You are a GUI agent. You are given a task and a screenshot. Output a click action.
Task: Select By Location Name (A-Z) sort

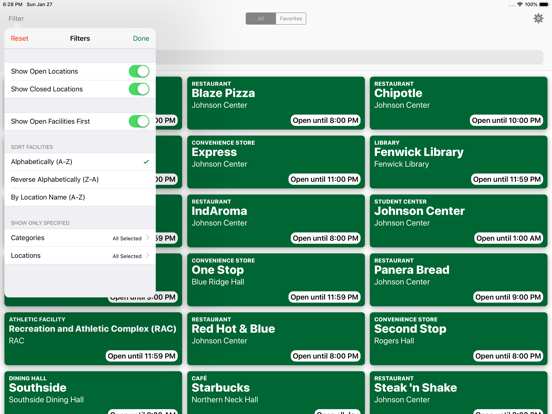(80, 197)
